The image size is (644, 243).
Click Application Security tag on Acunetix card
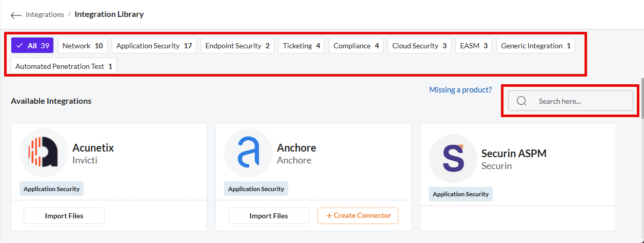point(52,189)
